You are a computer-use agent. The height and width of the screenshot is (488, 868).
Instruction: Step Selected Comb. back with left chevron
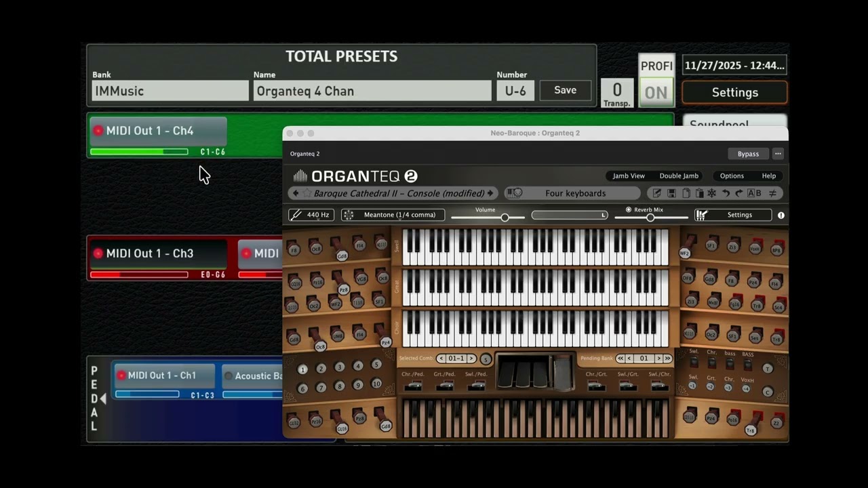click(441, 359)
